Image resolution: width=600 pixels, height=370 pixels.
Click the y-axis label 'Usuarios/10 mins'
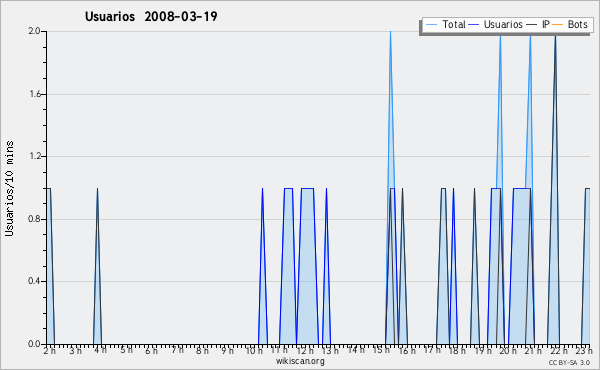click(9, 188)
